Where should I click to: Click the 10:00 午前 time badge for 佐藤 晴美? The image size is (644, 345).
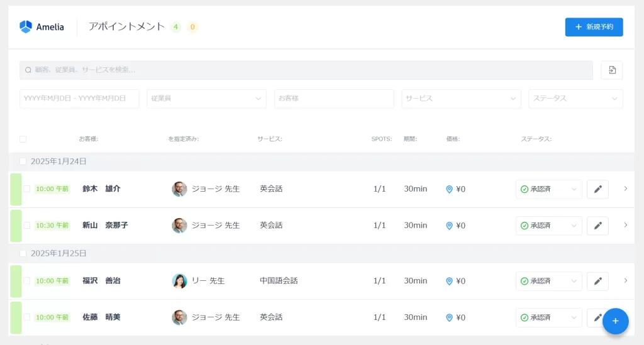[x=52, y=317]
